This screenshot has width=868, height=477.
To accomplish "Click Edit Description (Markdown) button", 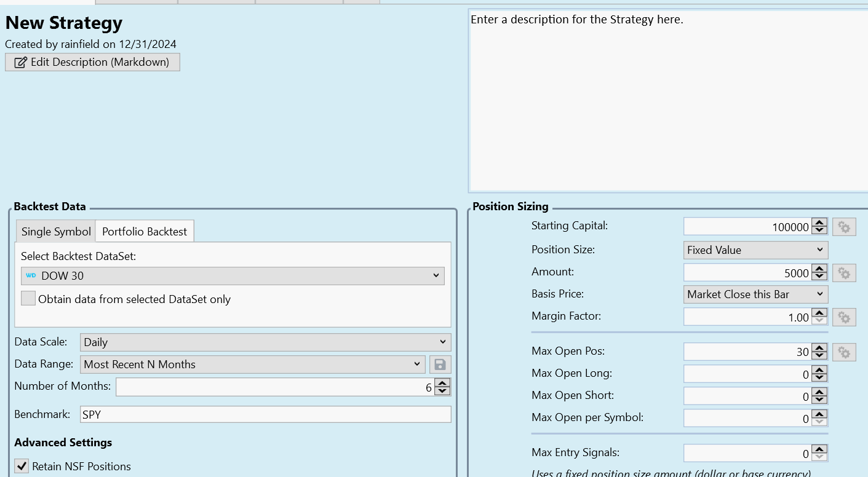I will tap(92, 62).
